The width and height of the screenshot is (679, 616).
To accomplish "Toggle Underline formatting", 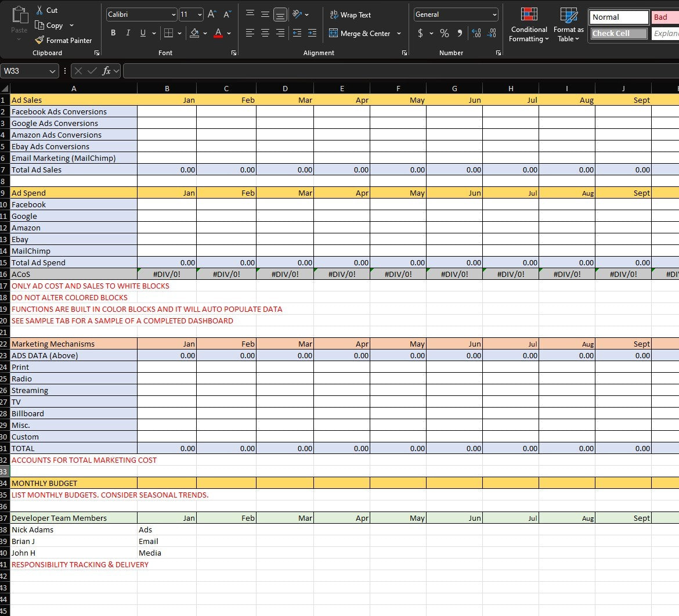I will pyautogui.click(x=142, y=33).
